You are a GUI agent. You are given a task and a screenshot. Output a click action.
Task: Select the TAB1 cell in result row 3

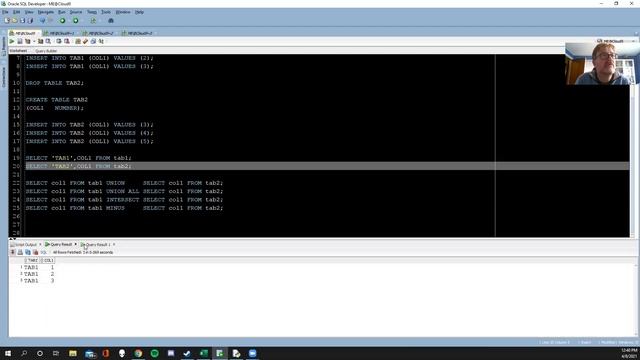[x=31, y=281]
